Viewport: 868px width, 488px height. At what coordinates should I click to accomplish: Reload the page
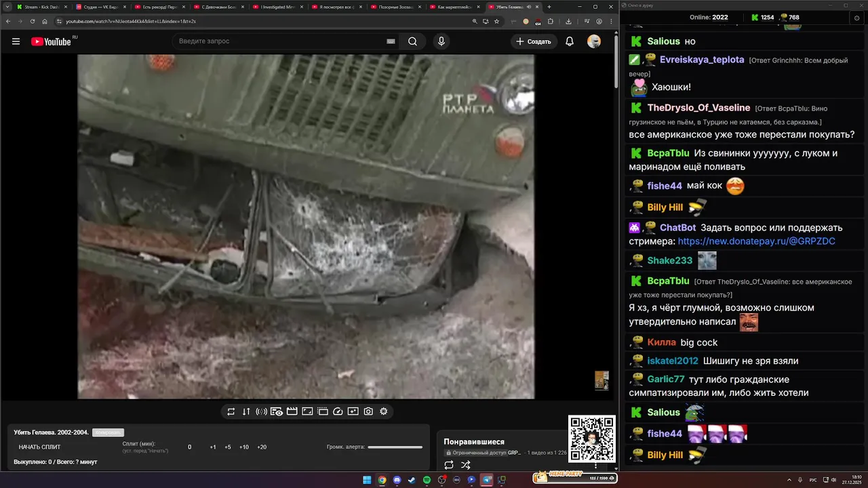pyautogui.click(x=32, y=21)
